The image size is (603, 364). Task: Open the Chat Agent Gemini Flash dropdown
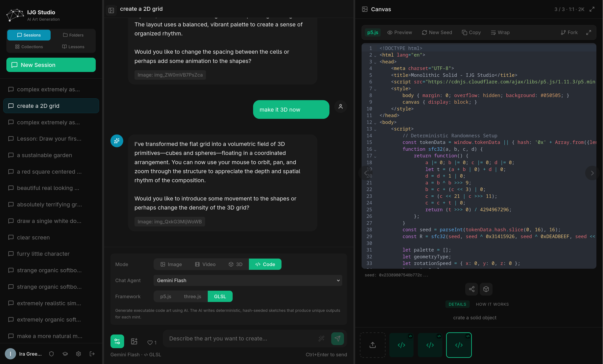248,281
